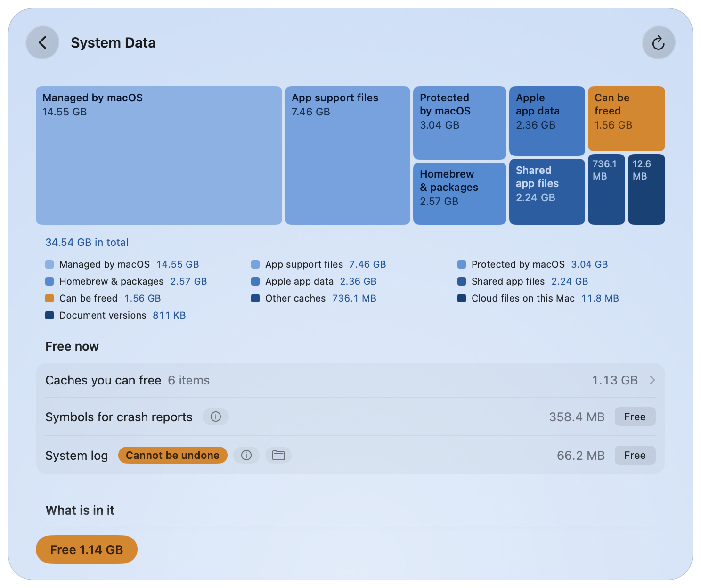
Task: Click App support files legend swatch
Action: 255,264
